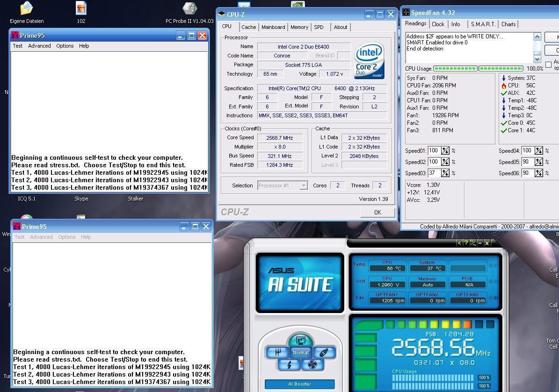Viewport: 559px width, 392px height.
Task: Open the AI N.O.S. bottle icon
Action: (x=324, y=352)
